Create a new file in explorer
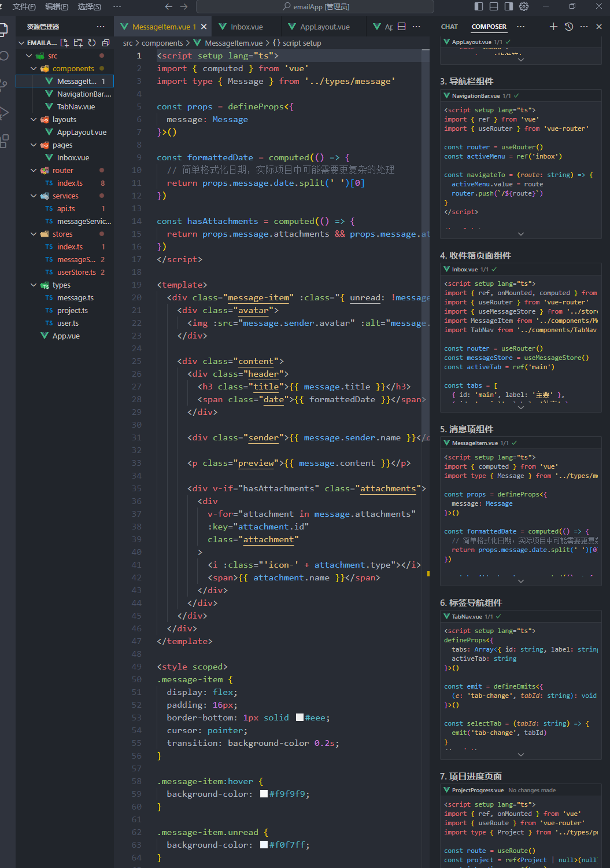Screen dimensions: 610x868 (64, 43)
